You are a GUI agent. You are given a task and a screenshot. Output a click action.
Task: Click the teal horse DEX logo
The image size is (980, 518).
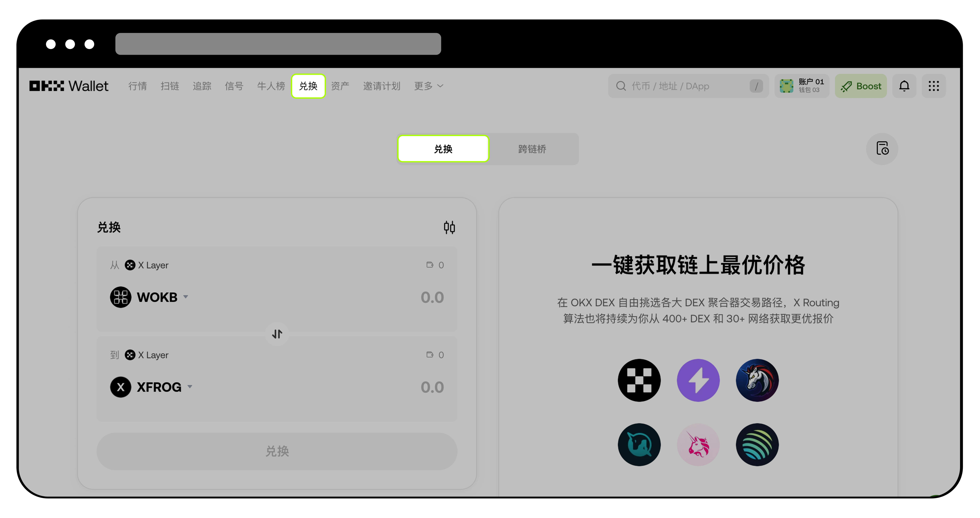(639, 445)
